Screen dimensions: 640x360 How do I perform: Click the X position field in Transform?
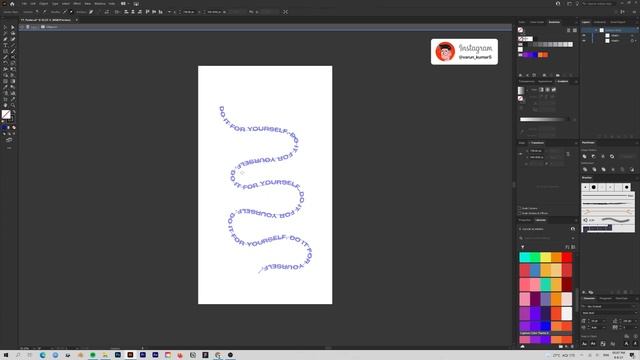click(536, 151)
